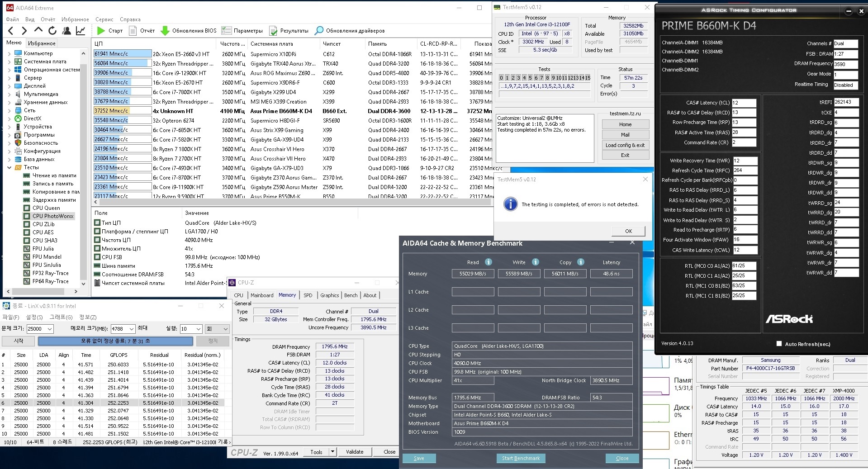This screenshot has width=868, height=469.
Task: Click Load config & exit in TestMem5
Action: click(x=625, y=145)
